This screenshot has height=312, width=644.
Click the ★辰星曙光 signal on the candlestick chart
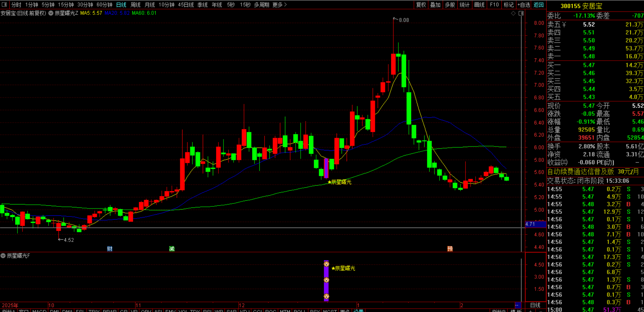(339, 182)
